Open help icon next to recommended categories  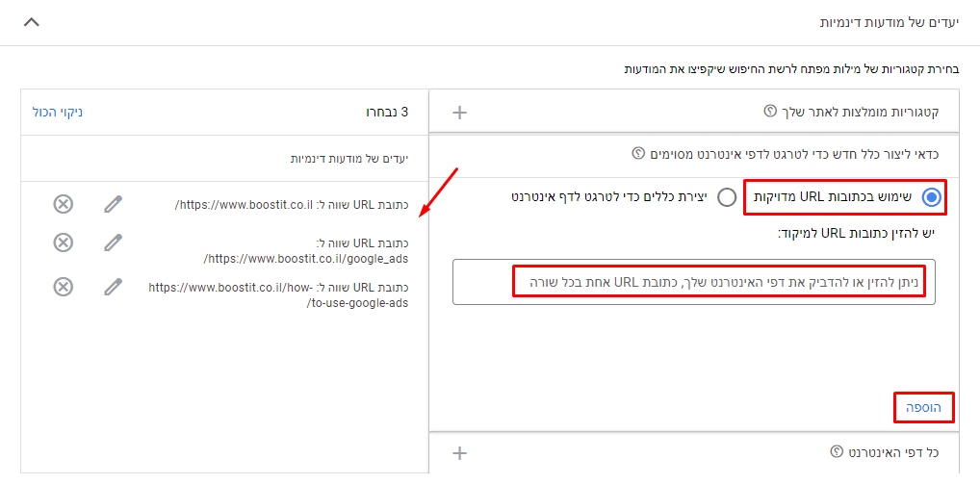coord(769,112)
